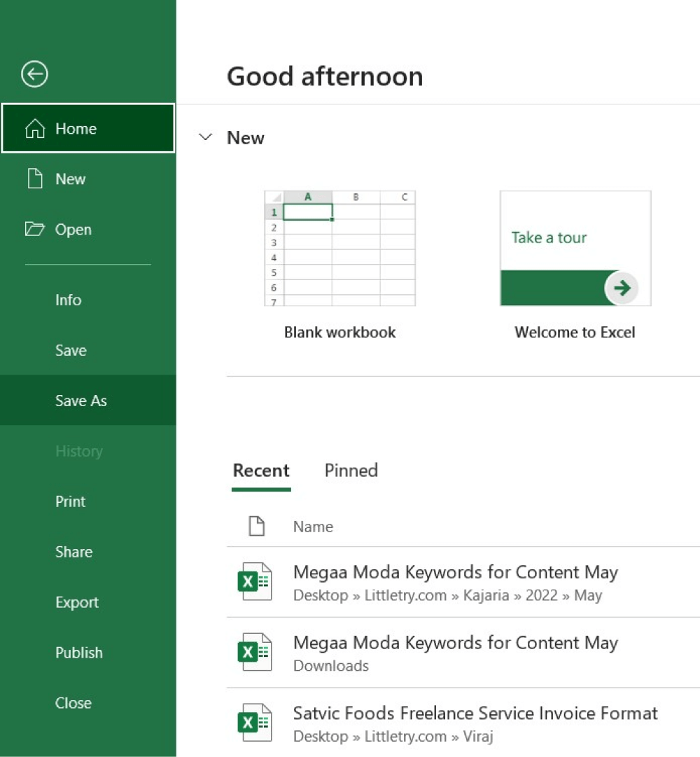The image size is (700, 757).
Task: Click the green arrow on Take a tour
Action: pyautogui.click(x=622, y=289)
